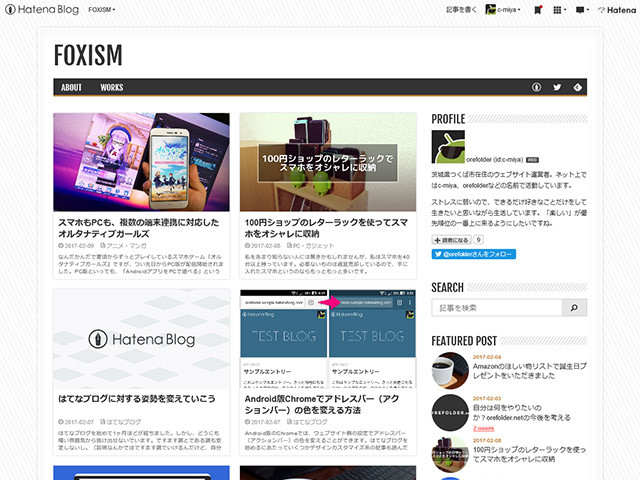Viewport: 640px width, 480px height.
Task: Click the orefolder profile avatar
Action: [x=448, y=147]
